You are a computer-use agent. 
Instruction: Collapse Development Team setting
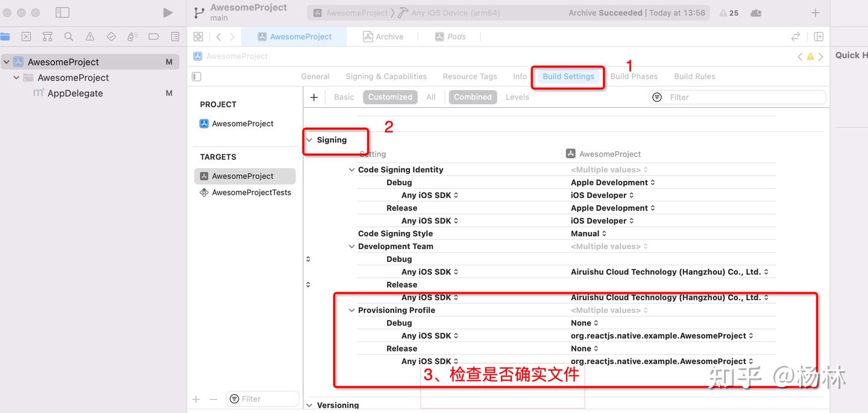pos(351,247)
